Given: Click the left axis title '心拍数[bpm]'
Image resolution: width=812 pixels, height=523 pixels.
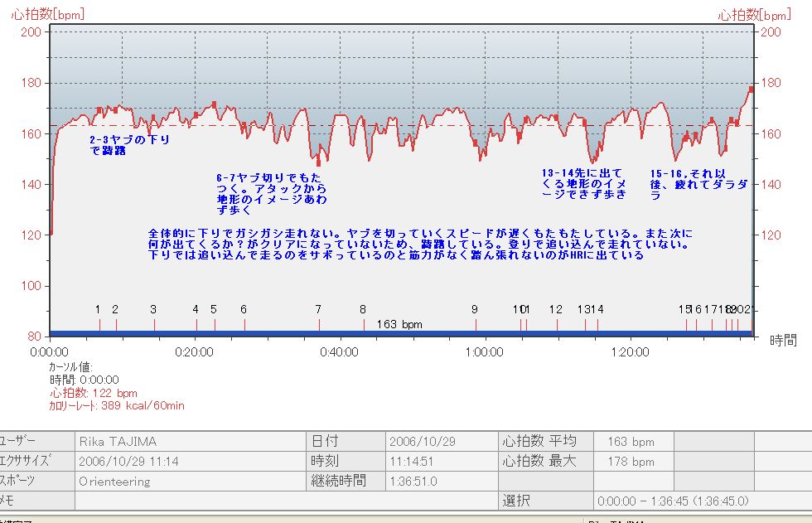Looking at the screenshot, I should point(48,14).
